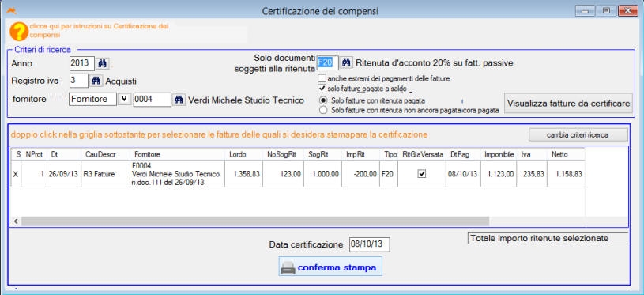The image size is (644, 295).
Task: Click the app icon in the title bar
Action: pos(11,11)
